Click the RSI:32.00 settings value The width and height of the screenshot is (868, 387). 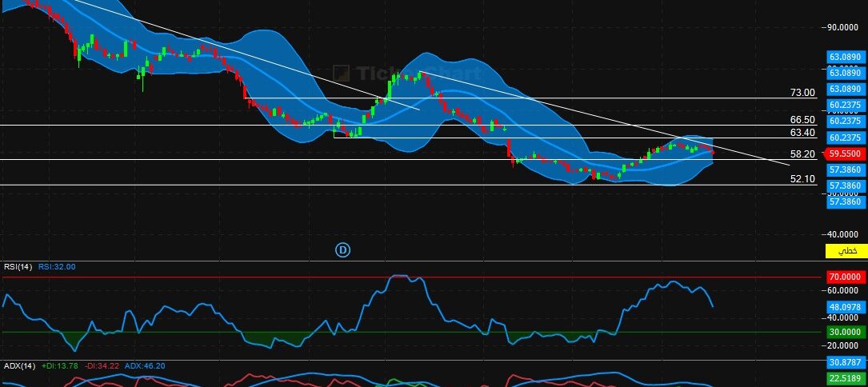58,267
